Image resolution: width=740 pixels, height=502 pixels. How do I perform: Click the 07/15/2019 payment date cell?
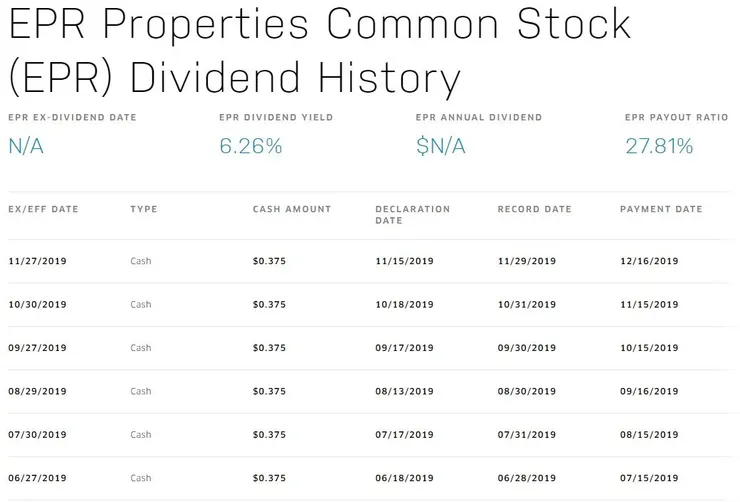click(x=649, y=479)
